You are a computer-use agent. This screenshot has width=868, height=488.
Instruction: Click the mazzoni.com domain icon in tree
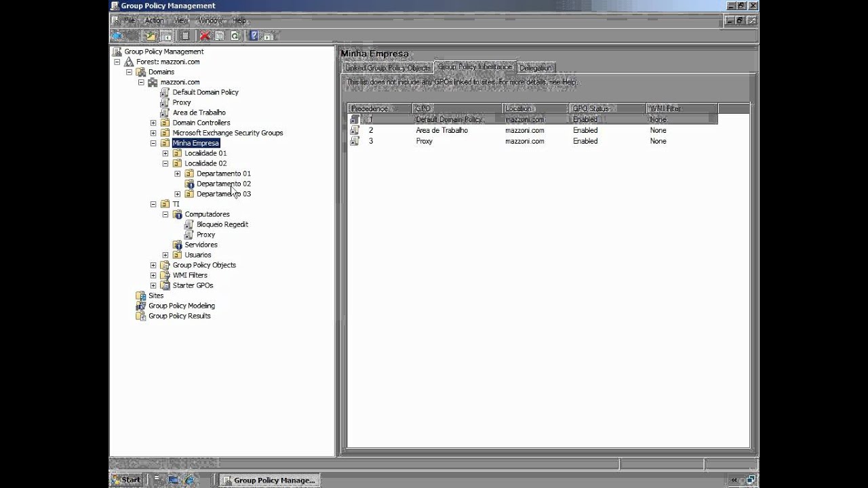coord(153,82)
